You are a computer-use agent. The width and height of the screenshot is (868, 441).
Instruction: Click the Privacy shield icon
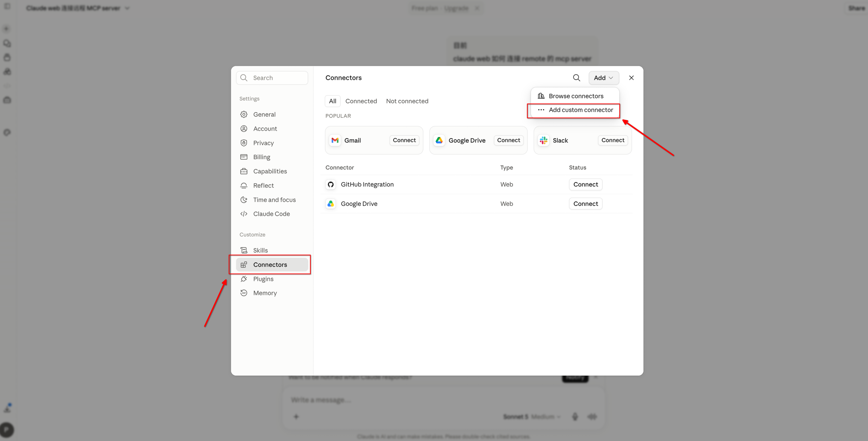point(244,143)
